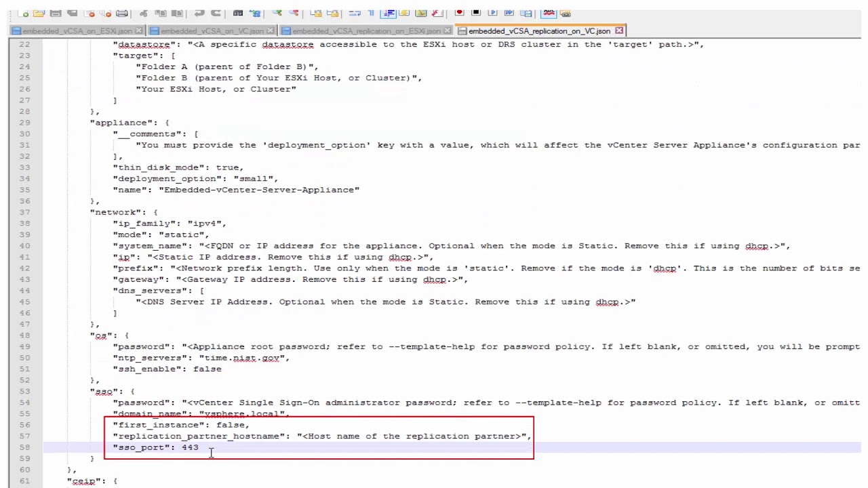Click the "Your ESXi Host, or Cluster" string
The height and width of the screenshot is (488, 868).
point(216,89)
